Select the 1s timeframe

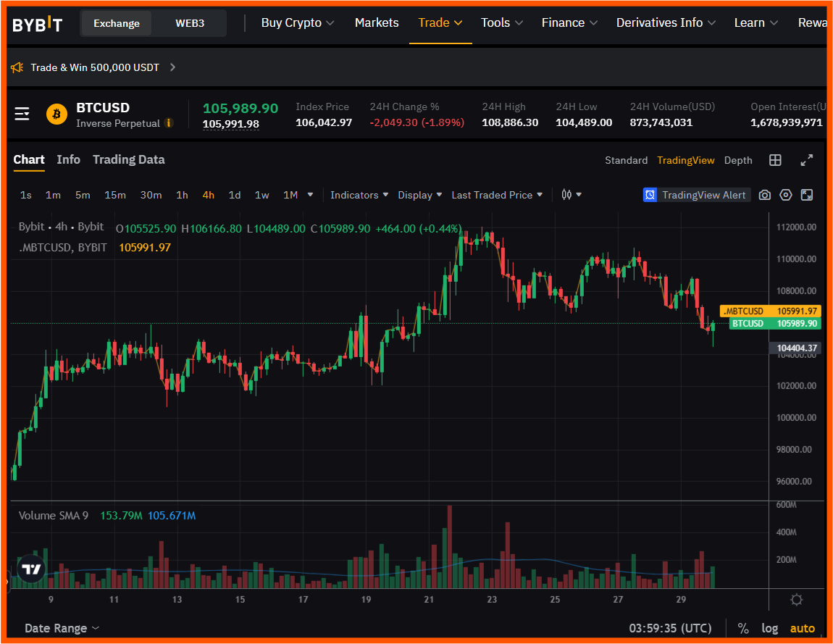click(25, 195)
